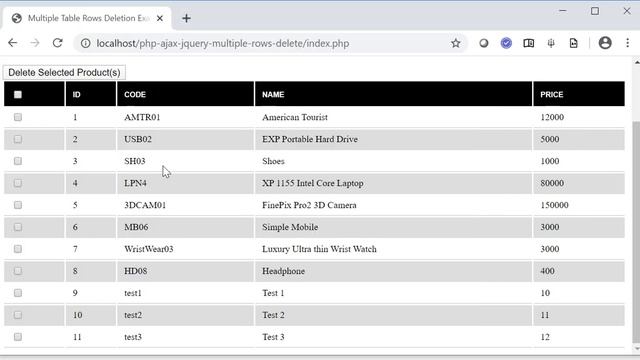The height and width of the screenshot is (360, 640).
Task: Go back to the previous page
Action: point(13,43)
